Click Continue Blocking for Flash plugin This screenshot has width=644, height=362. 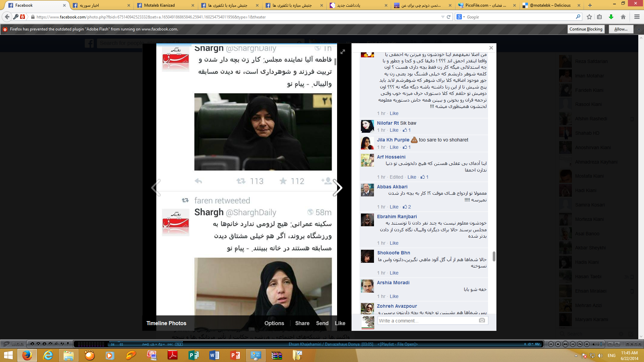tap(586, 29)
